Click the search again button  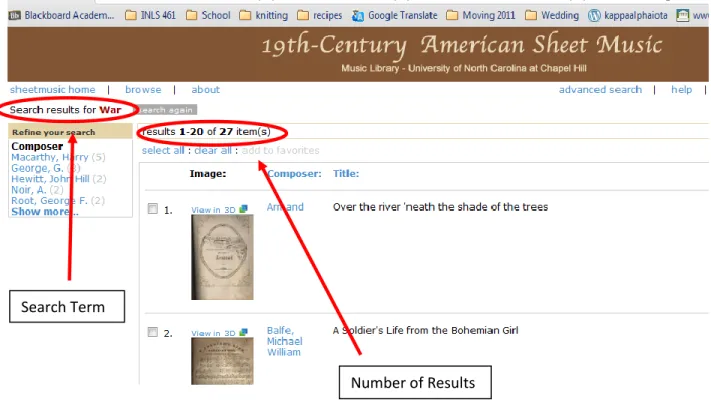point(166,110)
